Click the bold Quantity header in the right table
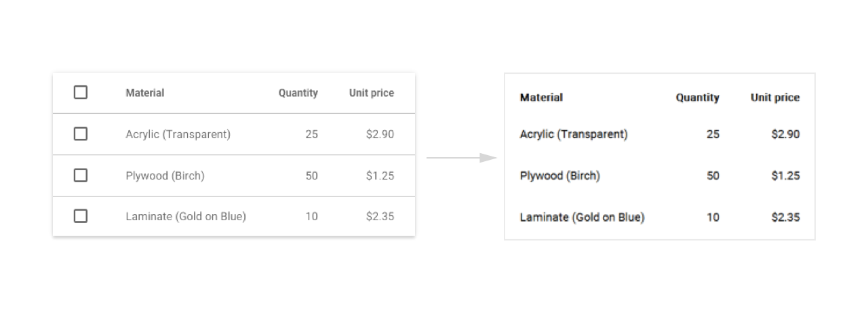Screen dimensions: 868x313 [697, 98]
